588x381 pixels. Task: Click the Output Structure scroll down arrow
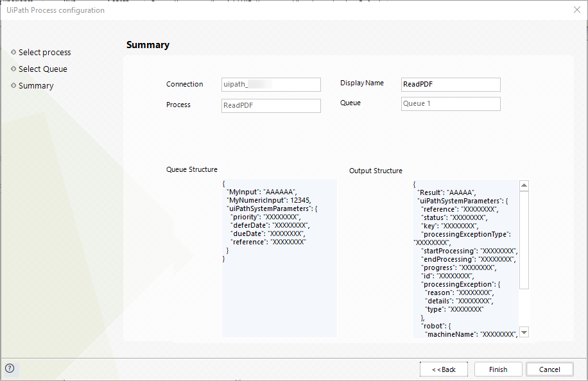point(524,332)
